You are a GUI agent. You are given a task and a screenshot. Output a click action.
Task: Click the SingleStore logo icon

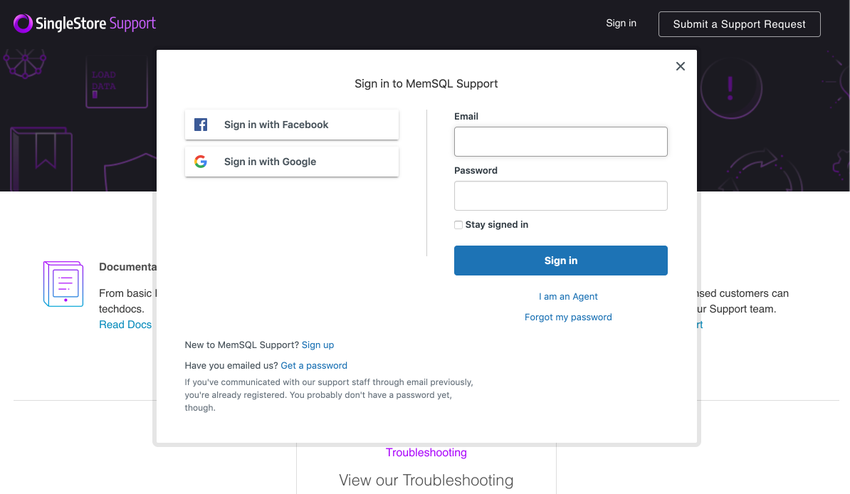click(22, 23)
